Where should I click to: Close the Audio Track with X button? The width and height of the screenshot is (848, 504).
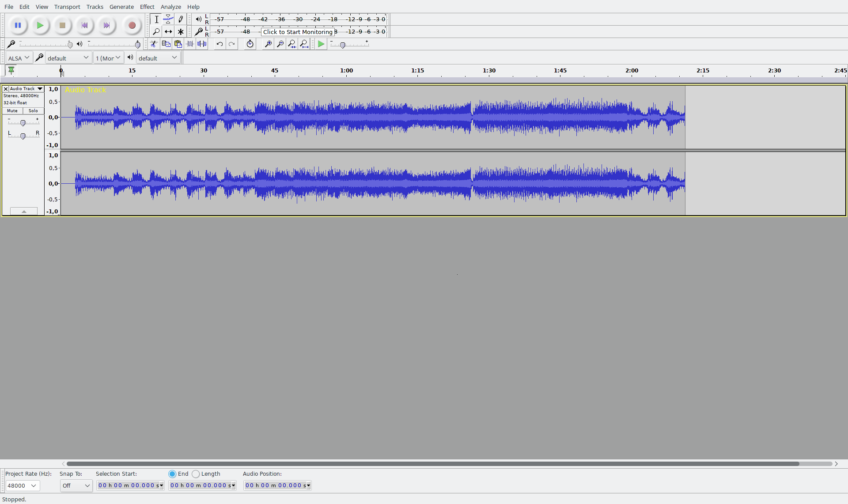pos(6,89)
